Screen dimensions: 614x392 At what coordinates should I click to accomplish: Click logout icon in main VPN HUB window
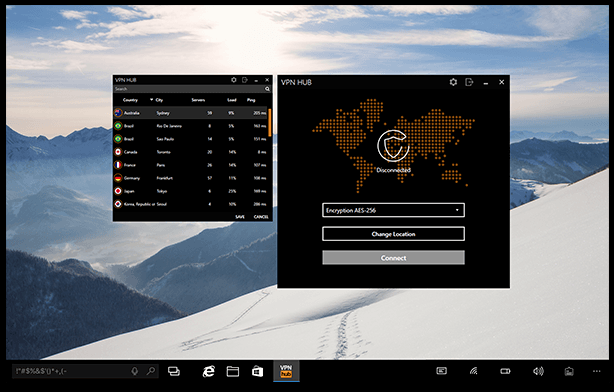pyautogui.click(x=469, y=82)
